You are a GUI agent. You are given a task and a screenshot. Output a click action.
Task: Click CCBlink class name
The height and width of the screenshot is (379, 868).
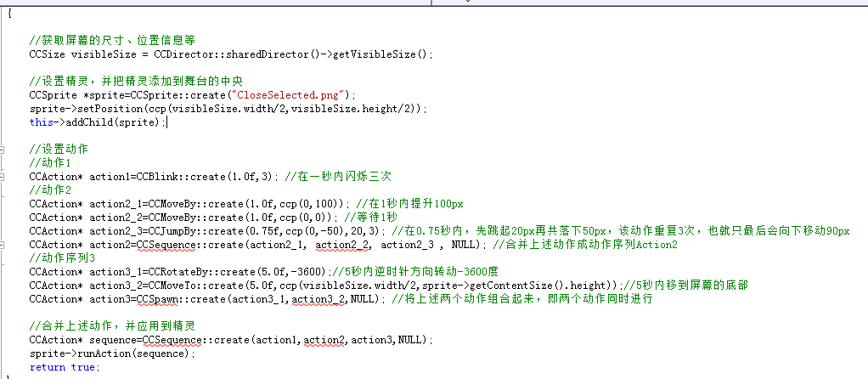click(159, 177)
